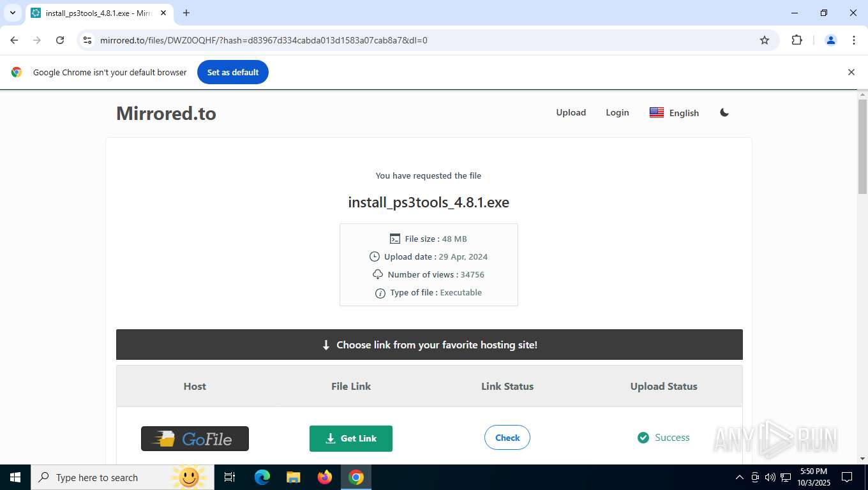Click the Upload Status column header
The height and width of the screenshot is (490, 868).
664,386
